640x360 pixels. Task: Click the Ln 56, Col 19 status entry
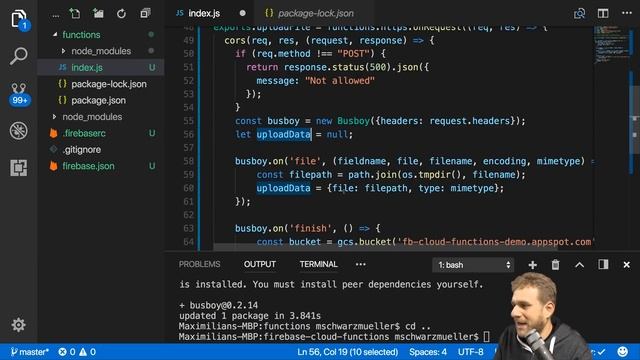click(x=347, y=352)
